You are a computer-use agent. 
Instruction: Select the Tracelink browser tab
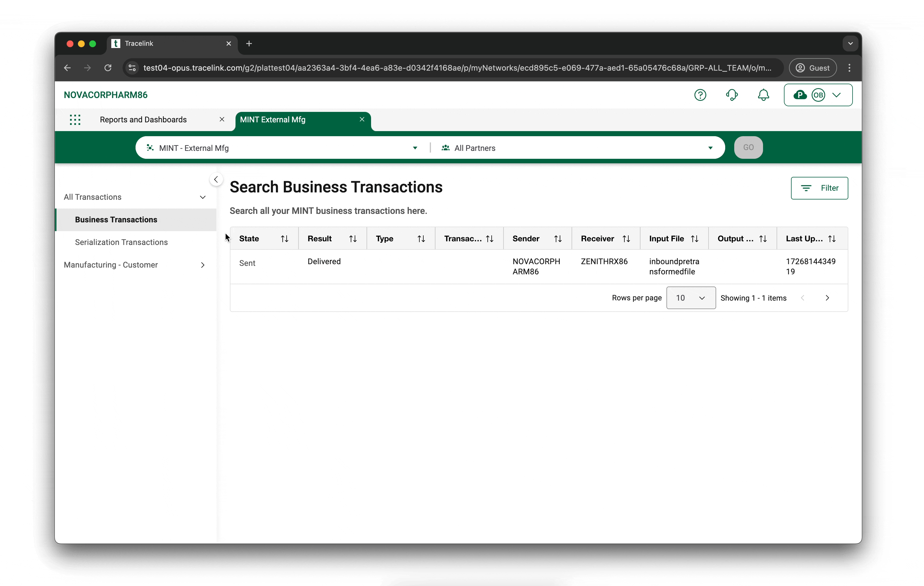tap(172, 44)
